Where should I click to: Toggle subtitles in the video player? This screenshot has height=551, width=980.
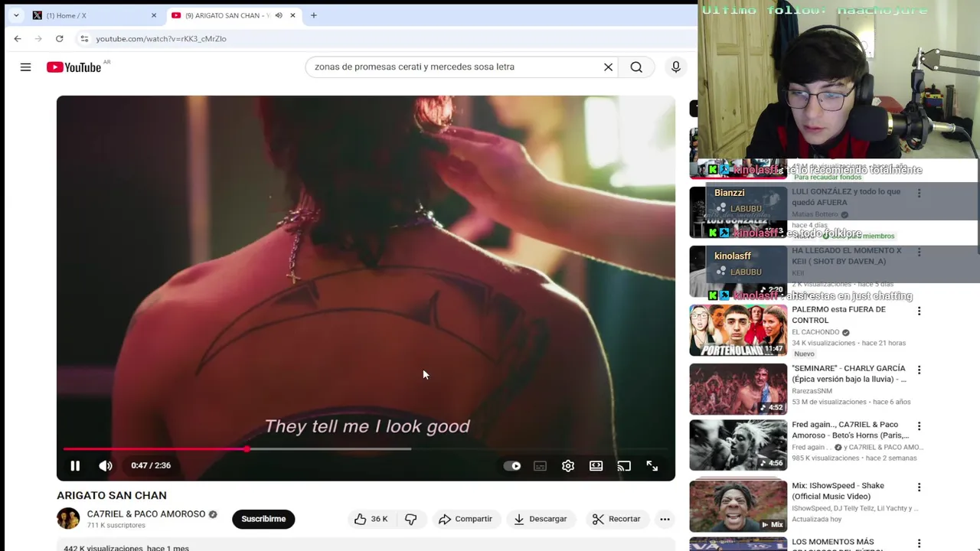(540, 465)
